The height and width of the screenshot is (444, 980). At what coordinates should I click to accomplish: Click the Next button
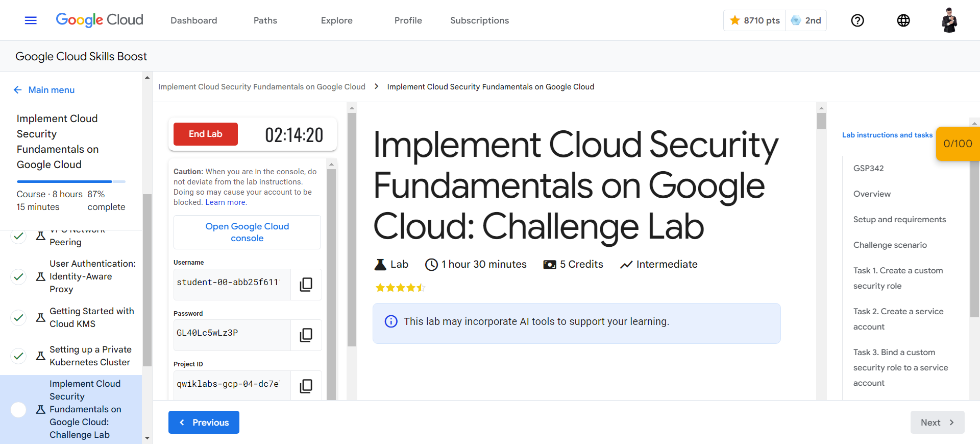[938, 423]
